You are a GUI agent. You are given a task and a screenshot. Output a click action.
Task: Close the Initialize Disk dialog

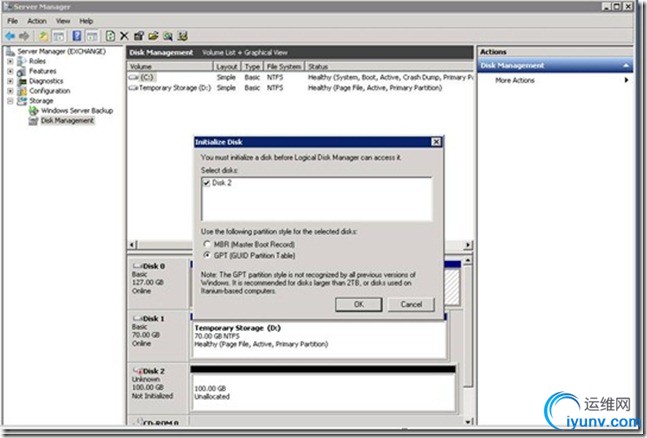click(436, 142)
